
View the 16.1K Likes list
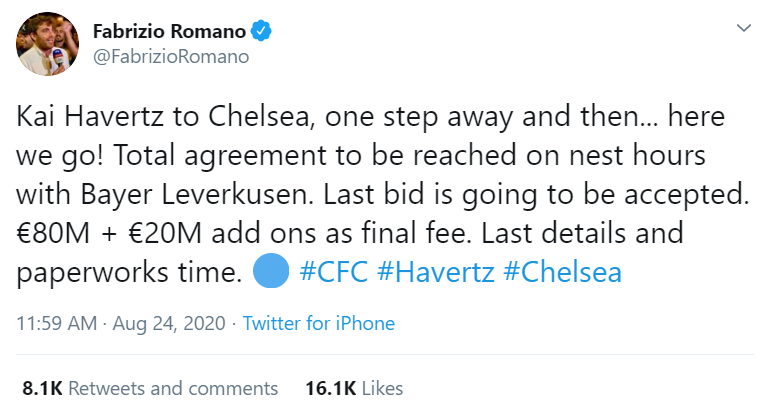(x=354, y=388)
